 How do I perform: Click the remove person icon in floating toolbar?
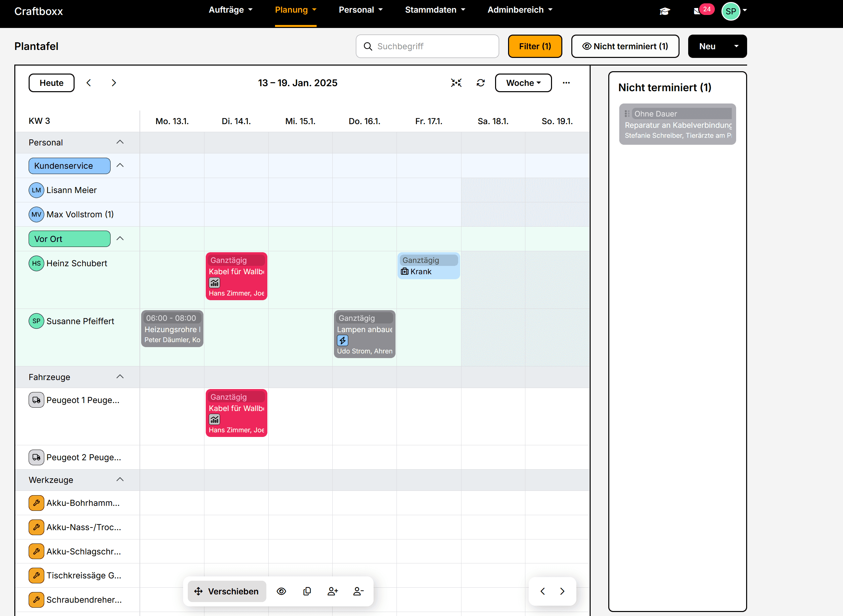coord(358,591)
